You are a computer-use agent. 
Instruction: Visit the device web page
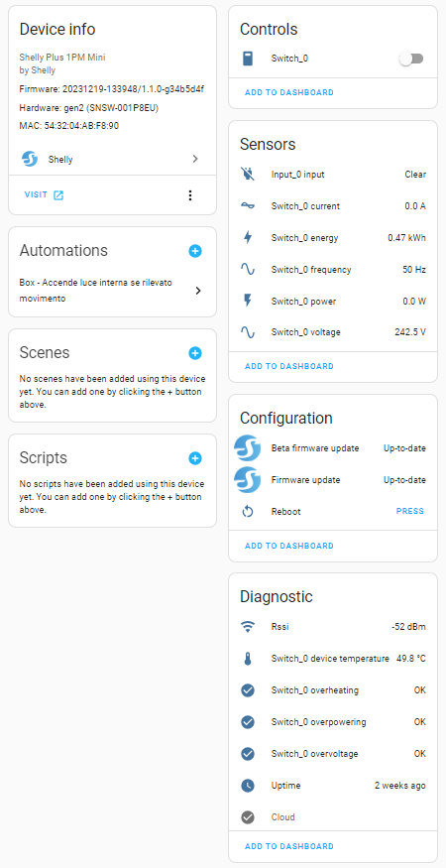click(45, 194)
